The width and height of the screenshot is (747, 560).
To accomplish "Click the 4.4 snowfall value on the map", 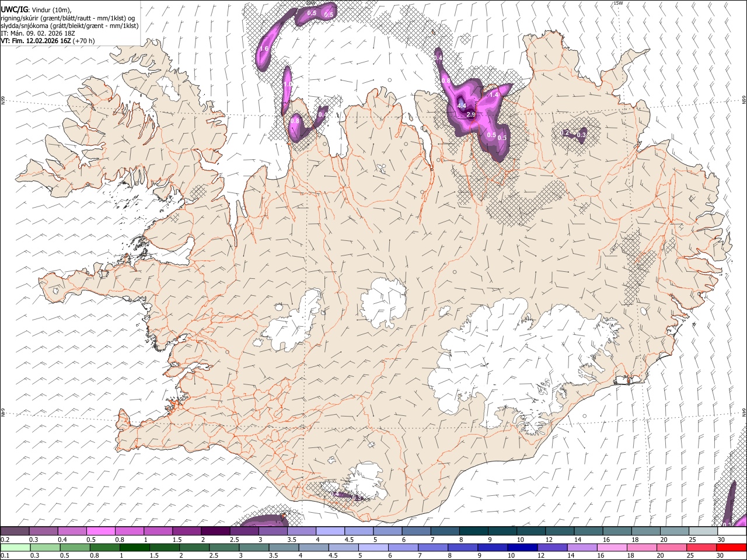I will coord(462,106).
